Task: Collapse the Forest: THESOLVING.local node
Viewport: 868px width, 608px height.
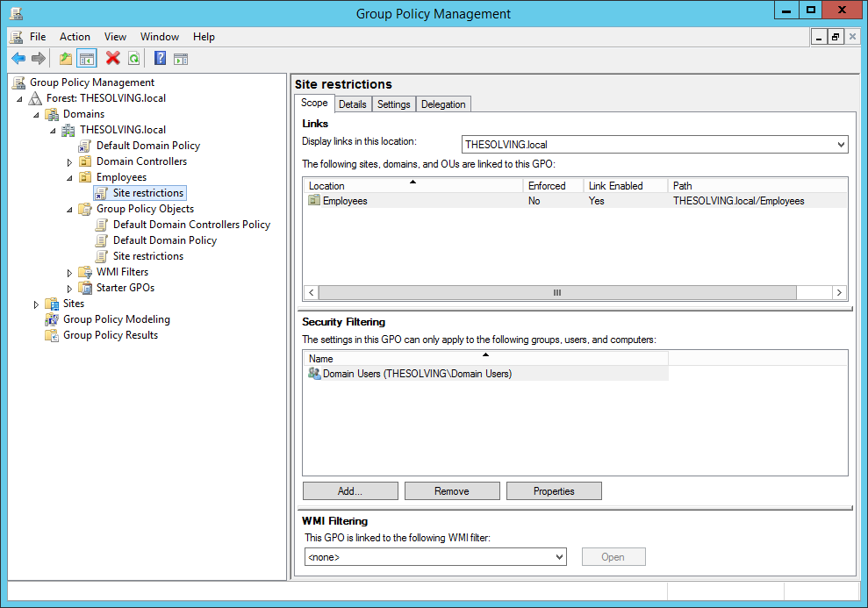Action: pyautogui.click(x=19, y=99)
